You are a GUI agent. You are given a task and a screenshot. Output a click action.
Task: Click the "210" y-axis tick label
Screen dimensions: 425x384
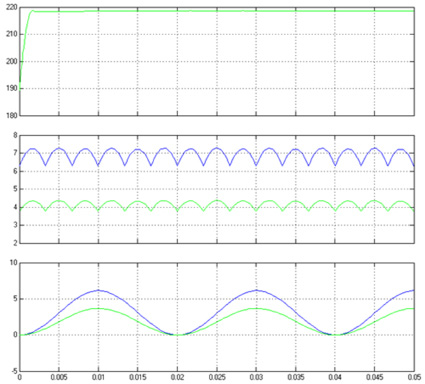pos(11,34)
